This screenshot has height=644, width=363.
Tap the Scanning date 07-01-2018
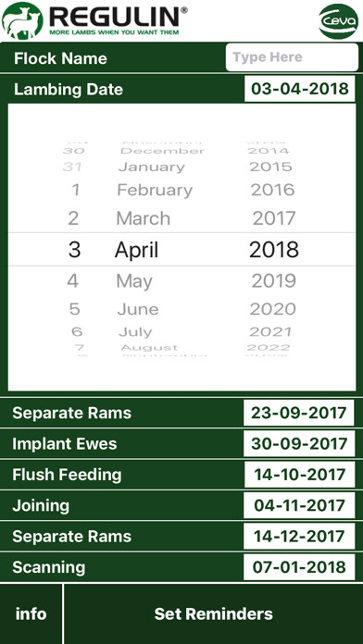(x=299, y=567)
